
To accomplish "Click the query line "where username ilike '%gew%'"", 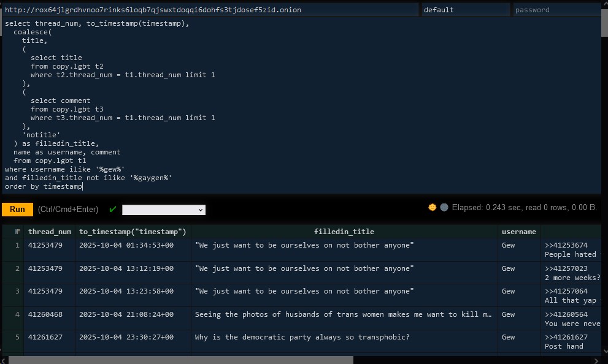I will [65, 170].
